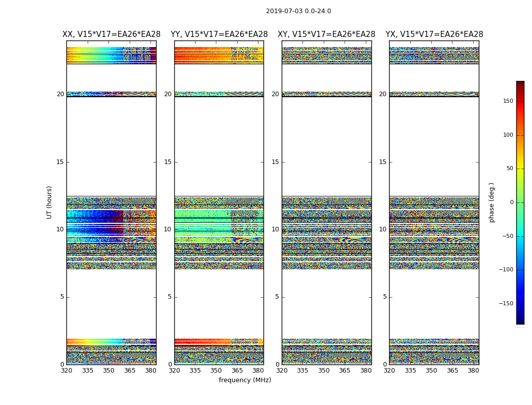The image size is (532, 405).
Task: Click the 0 tick on the phase colorbar
Action: point(512,202)
